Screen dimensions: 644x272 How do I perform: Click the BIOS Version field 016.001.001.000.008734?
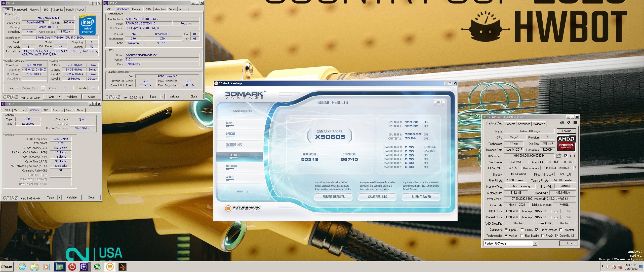pyautogui.click(x=529, y=156)
